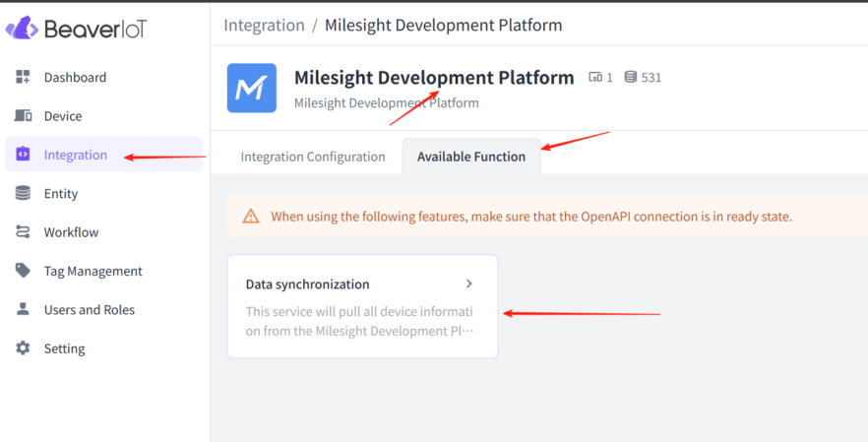Click the 'This service will pull' description
The image size is (868, 442).
pyautogui.click(x=360, y=321)
